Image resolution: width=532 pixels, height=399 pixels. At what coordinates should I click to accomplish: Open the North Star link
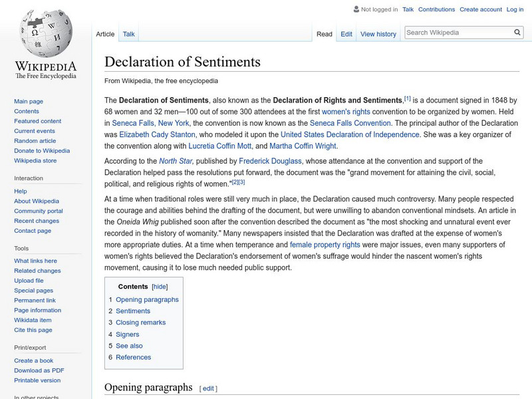(x=176, y=161)
